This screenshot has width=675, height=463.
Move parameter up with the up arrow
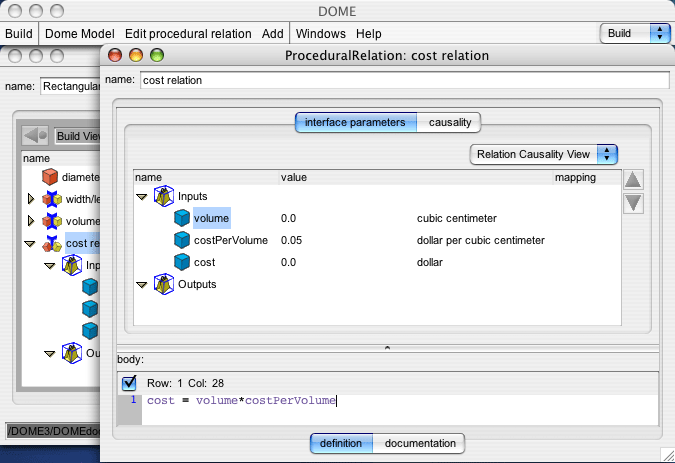tap(633, 180)
